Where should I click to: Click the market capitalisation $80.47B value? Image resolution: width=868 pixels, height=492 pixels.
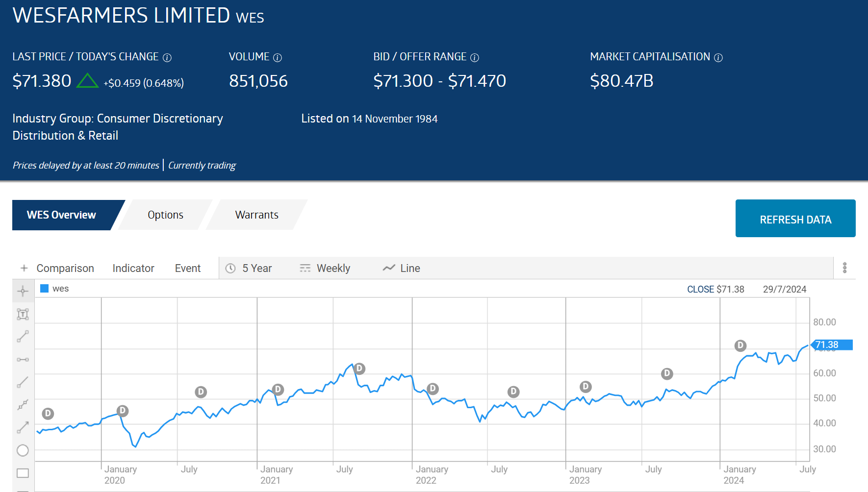tap(622, 81)
